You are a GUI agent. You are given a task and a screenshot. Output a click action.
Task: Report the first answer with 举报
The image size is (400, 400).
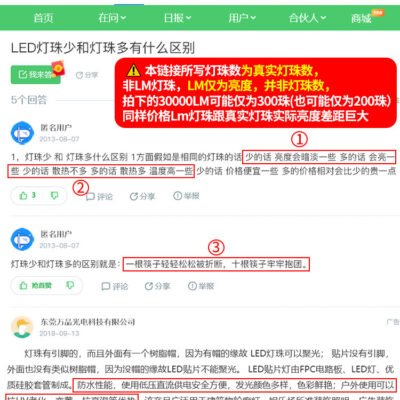pos(186,196)
